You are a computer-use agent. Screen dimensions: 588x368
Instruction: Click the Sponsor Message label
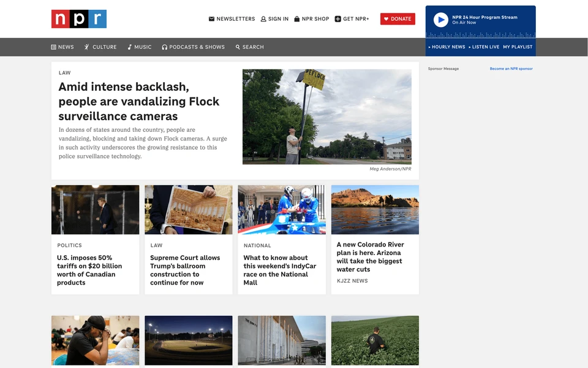pyautogui.click(x=443, y=69)
